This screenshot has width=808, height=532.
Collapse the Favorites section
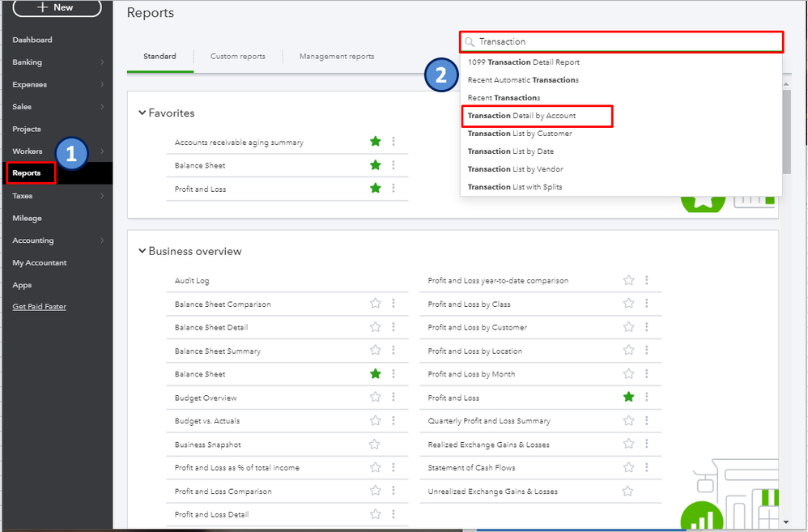142,113
